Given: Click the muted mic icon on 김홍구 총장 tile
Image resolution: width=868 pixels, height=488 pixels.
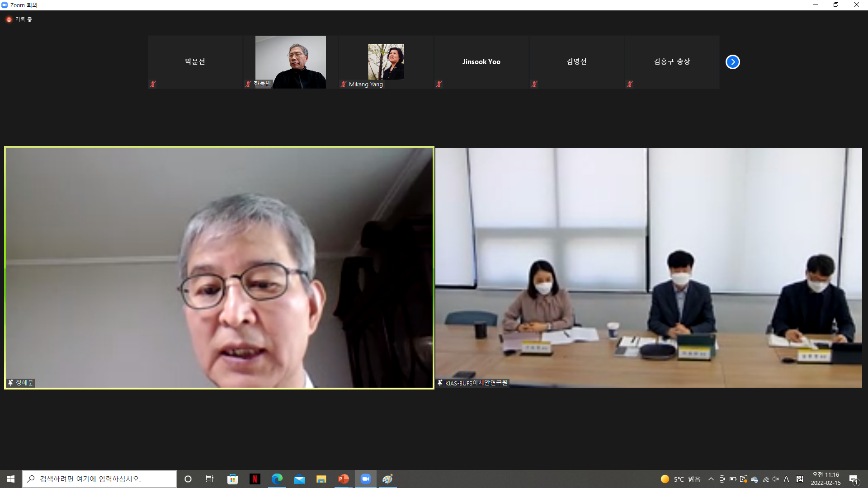Looking at the screenshot, I should tap(629, 84).
